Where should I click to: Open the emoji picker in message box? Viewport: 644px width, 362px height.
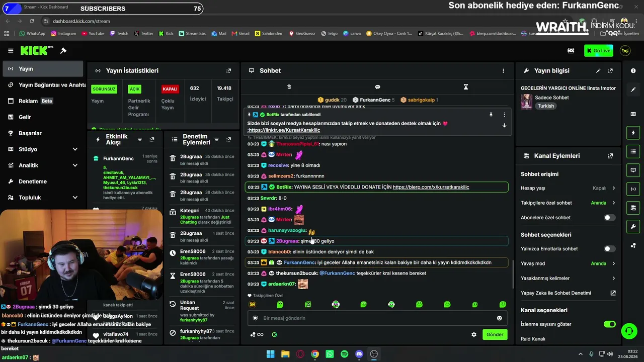pyautogui.click(x=499, y=318)
